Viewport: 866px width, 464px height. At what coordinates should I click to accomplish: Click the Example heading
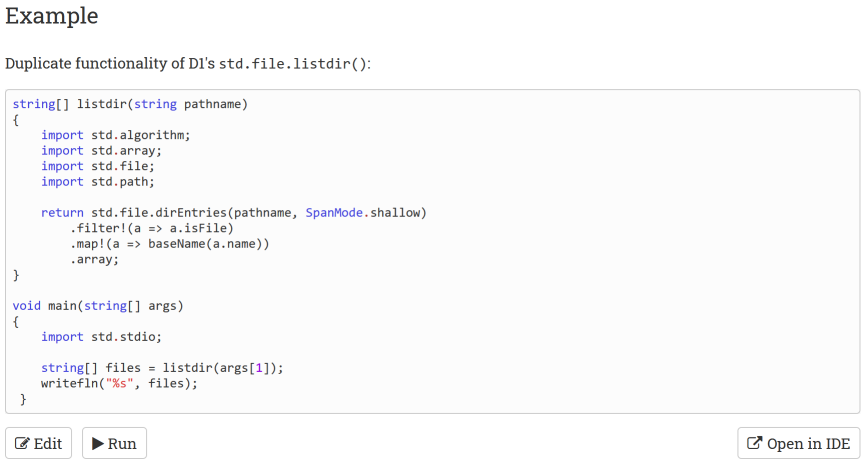click(x=52, y=16)
